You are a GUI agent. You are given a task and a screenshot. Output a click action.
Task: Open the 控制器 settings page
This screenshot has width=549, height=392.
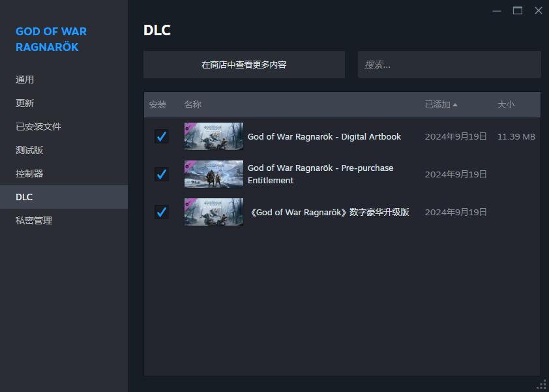click(29, 173)
